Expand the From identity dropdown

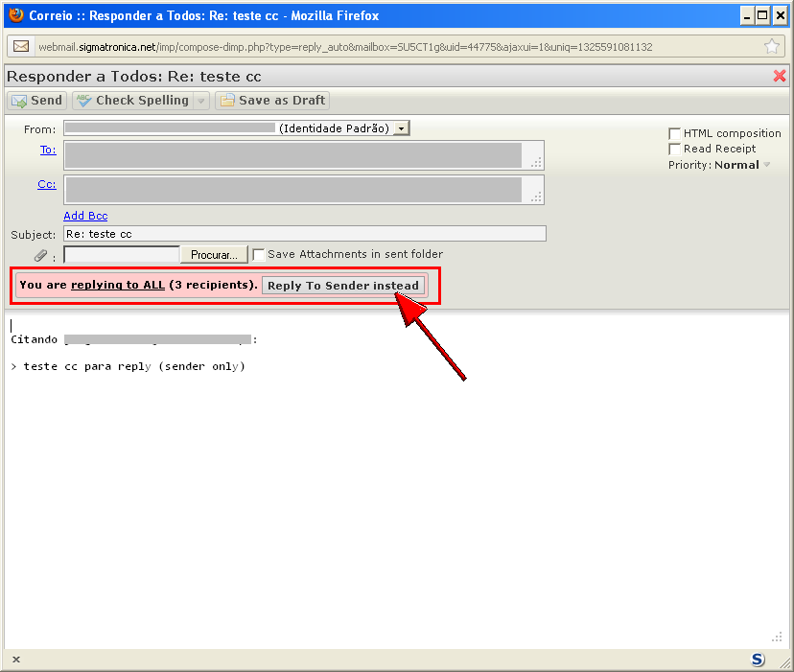[x=402, y=128]
